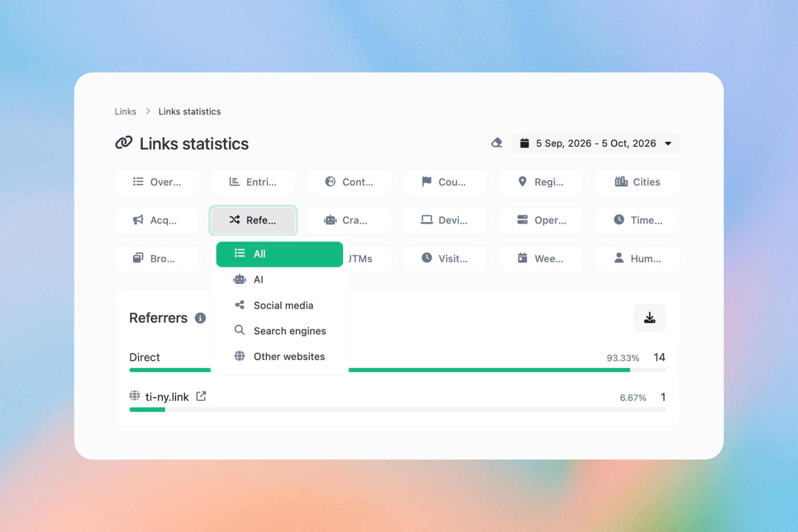Click the Direct referrer progress bar
This screenshot has height=532, width=798.
point(397,370)
